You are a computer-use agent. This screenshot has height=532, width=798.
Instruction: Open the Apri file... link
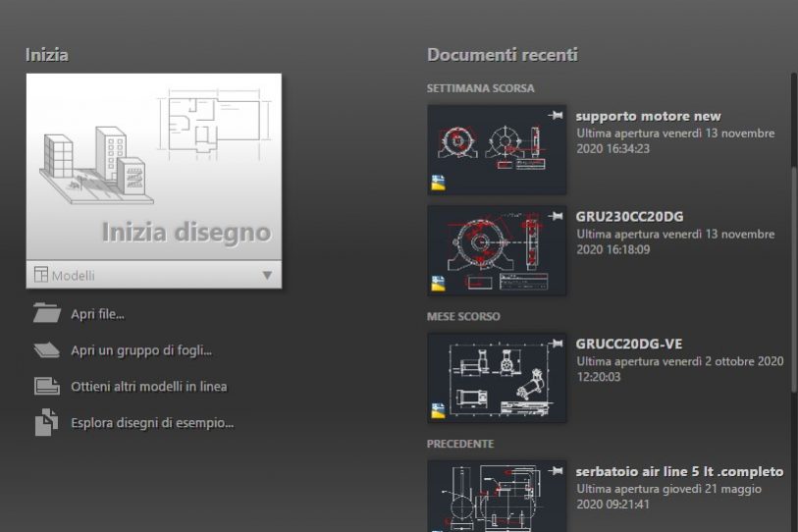click(97, 314)
